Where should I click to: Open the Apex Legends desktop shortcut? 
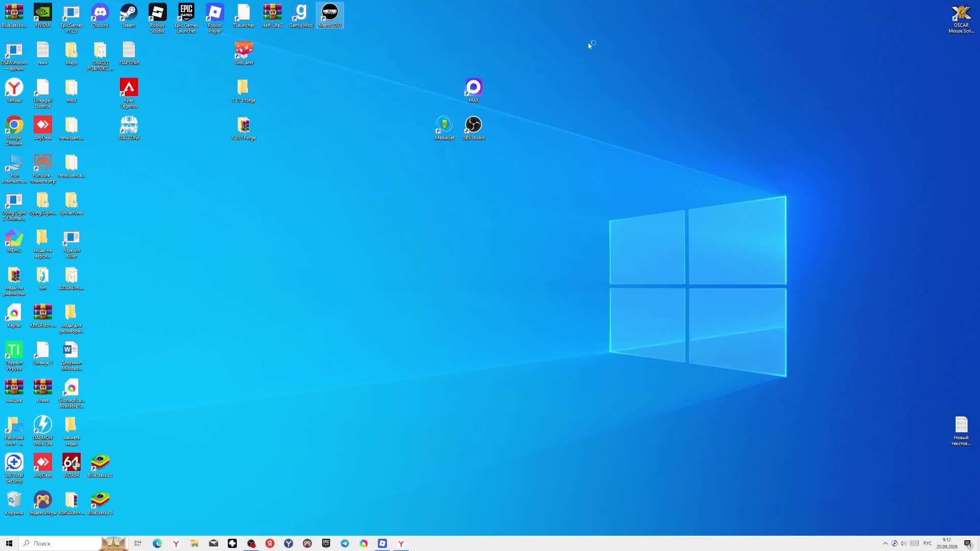129,93
